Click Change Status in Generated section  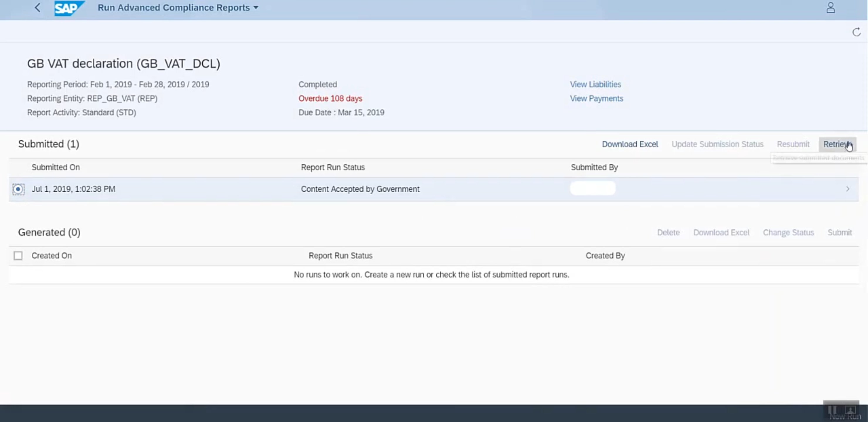pyautogui.click(x=788, y=232)
